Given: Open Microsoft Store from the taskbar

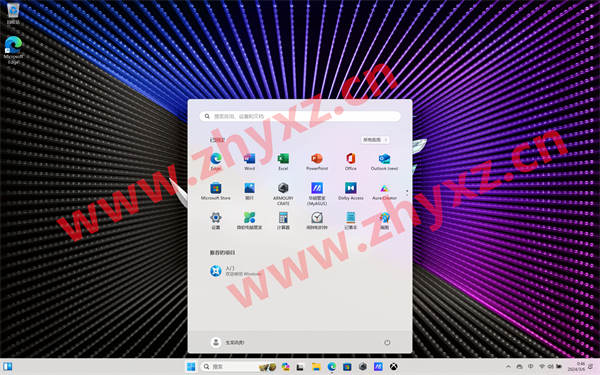Looking at the screenshot, I should (x=347, y=367).
